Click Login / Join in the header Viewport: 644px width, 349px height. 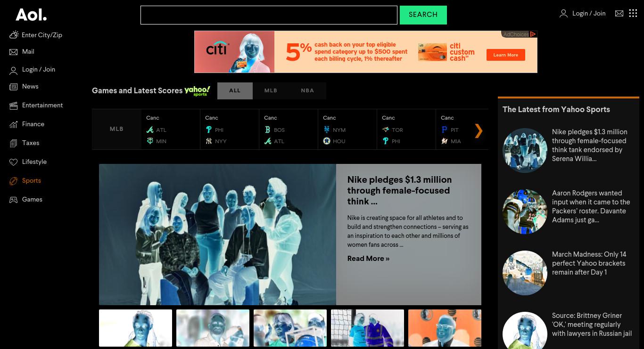[x=589, y=14]
